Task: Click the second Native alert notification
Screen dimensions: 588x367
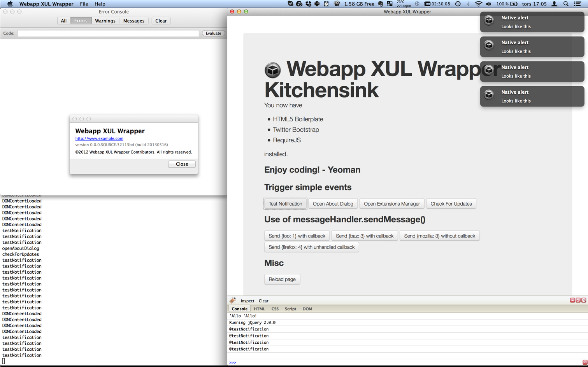Action: [532, 47]
